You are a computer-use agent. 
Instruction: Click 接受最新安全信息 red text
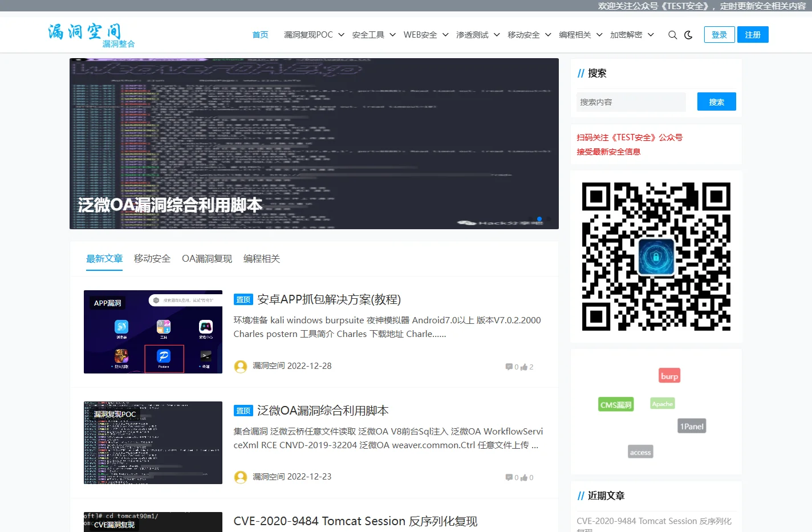pos(608,152)
